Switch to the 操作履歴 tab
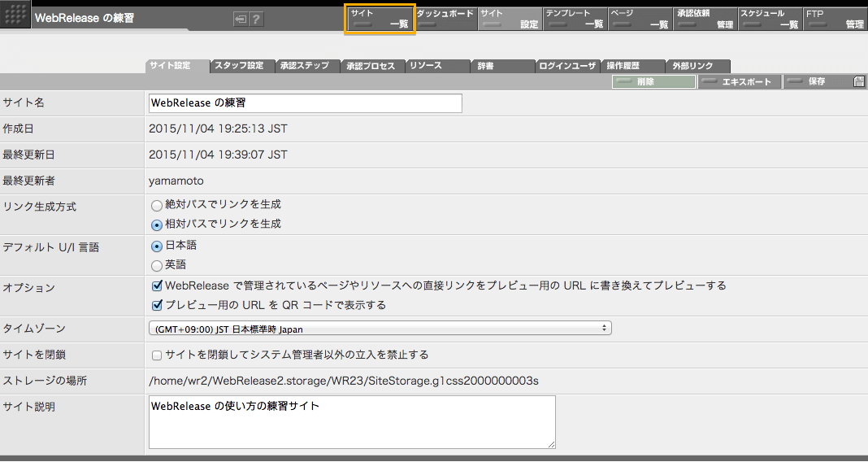The height and width of the screenshot is (462, 868). click(x=633, y=65)
